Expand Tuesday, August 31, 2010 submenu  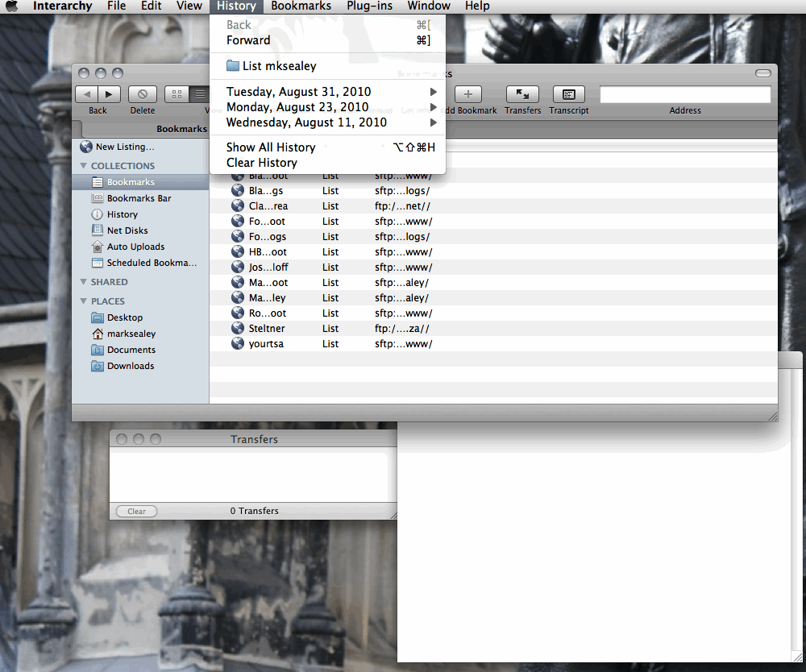tap(327, 91)
